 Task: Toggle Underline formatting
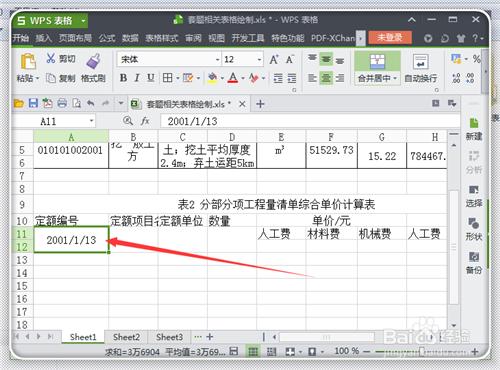pyautogui.click(x=151, y=78)
